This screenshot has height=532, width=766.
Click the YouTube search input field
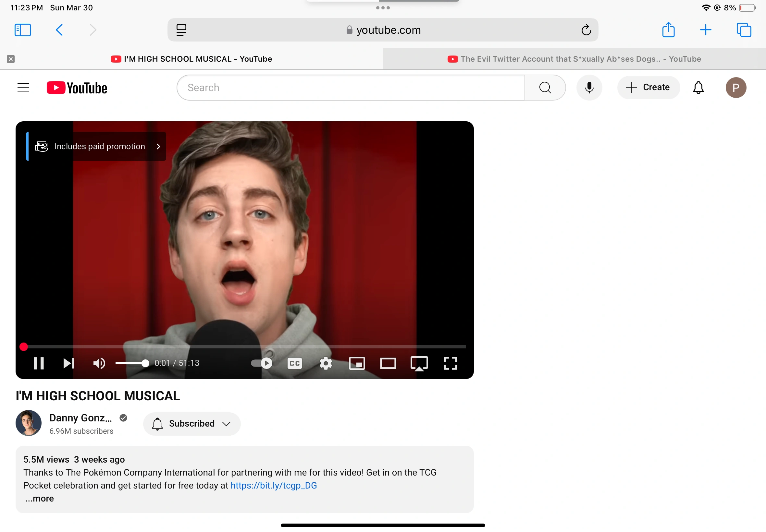point(350,88)
